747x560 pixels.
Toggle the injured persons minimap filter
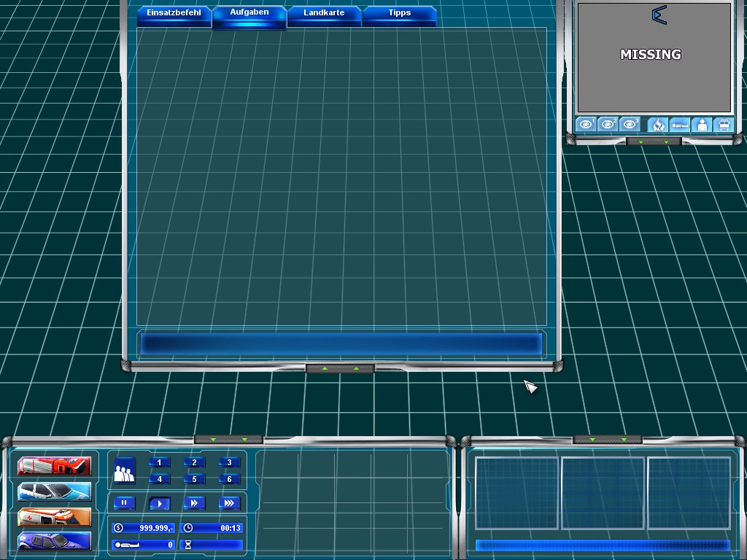click(x=680, y=125)
